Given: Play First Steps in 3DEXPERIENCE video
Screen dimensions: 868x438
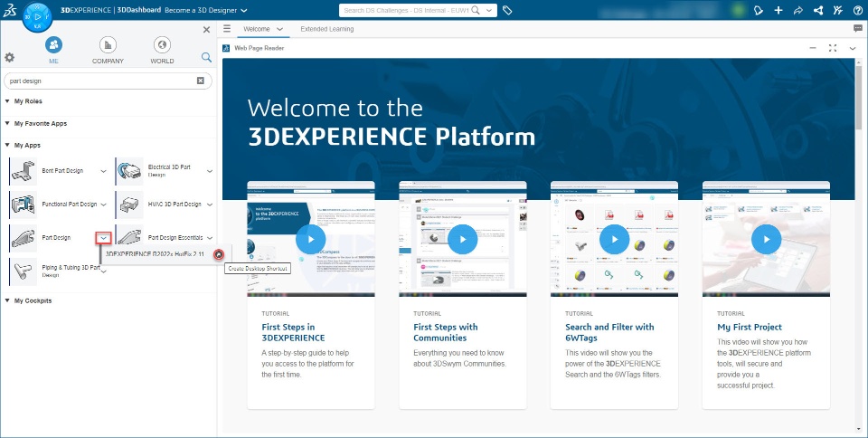Looking at the screenshot, I should pos(310,239).
